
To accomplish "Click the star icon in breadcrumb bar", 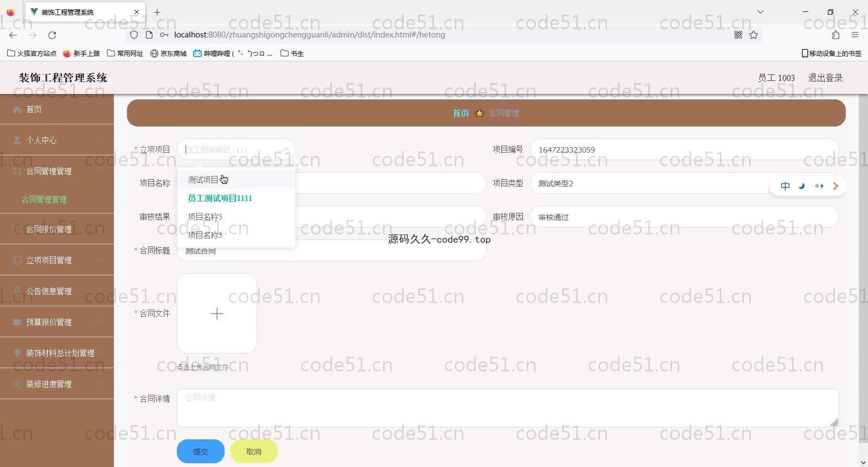I will (x=479, y=113).
